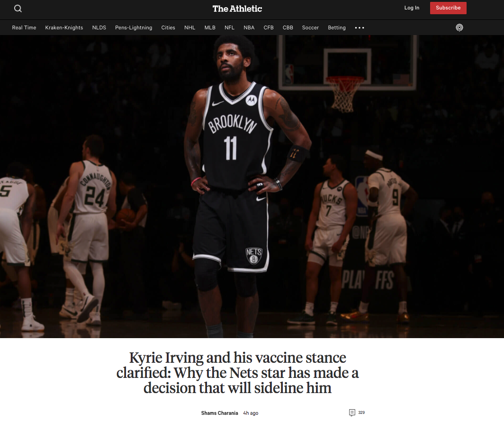Click the Kyrie Irving vaccine stance headline
Image resolution: width=504 pixels, height=421 pixels.
pos(237,373)
